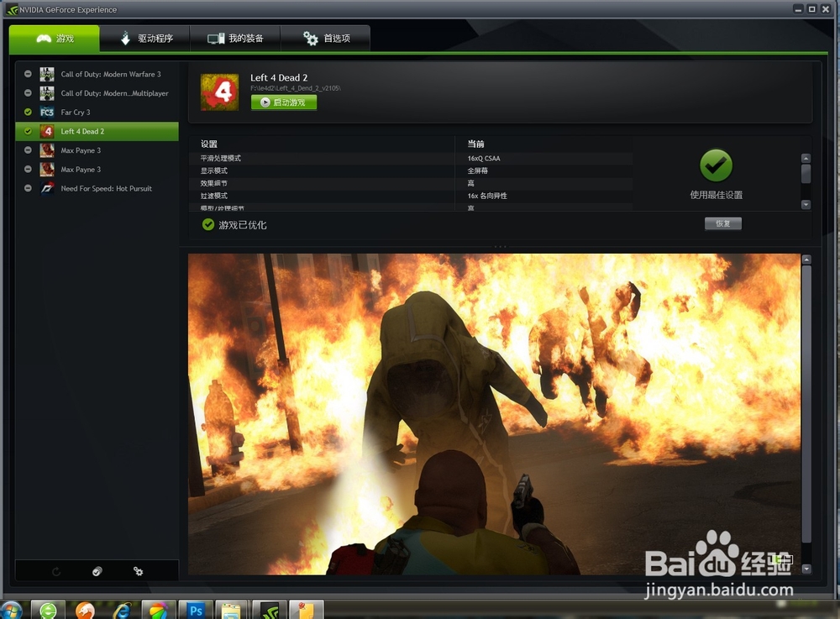Click the 全屏幕 current value
The height and width of the screenshot is (619, 840).
[477, 170]
